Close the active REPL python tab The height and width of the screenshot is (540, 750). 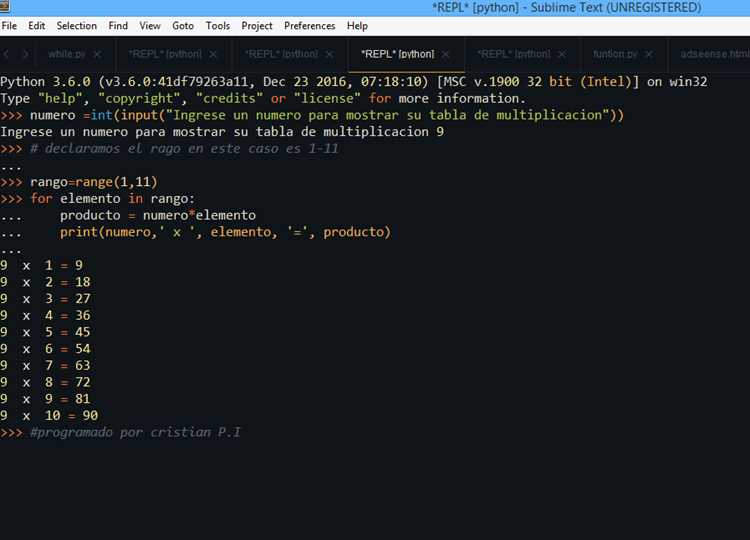coord(445,55)
